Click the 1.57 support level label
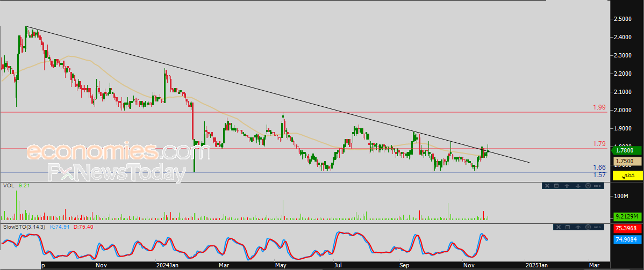Viewport: 644px width, 270px height. [599, 175]
